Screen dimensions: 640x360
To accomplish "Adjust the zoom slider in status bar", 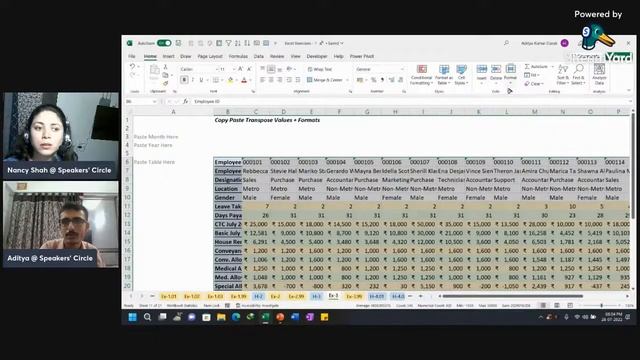I will coord(601,305).
